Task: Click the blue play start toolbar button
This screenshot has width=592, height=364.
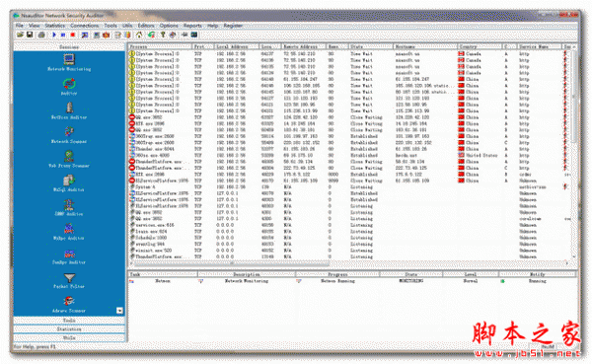Action: [x=54, y=35]
